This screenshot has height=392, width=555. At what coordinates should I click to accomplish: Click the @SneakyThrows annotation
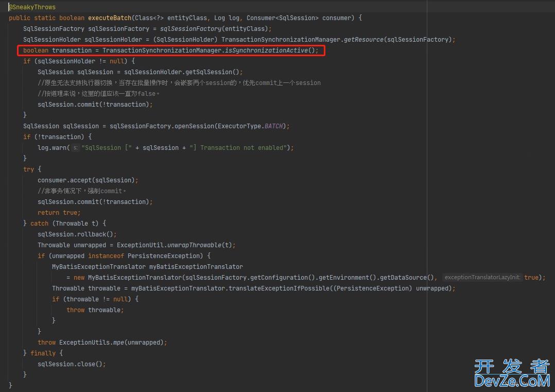tap(32, 7)
